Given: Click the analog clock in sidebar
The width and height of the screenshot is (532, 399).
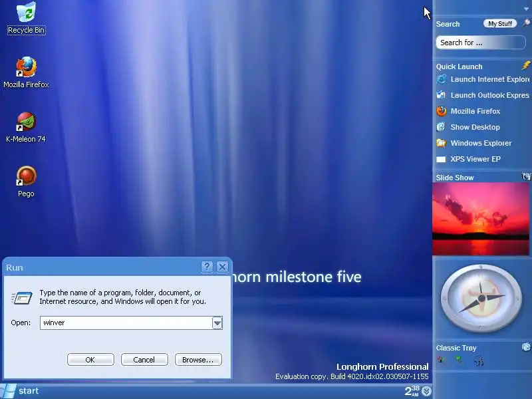Looking at the screenshot, I should point(481,298).
